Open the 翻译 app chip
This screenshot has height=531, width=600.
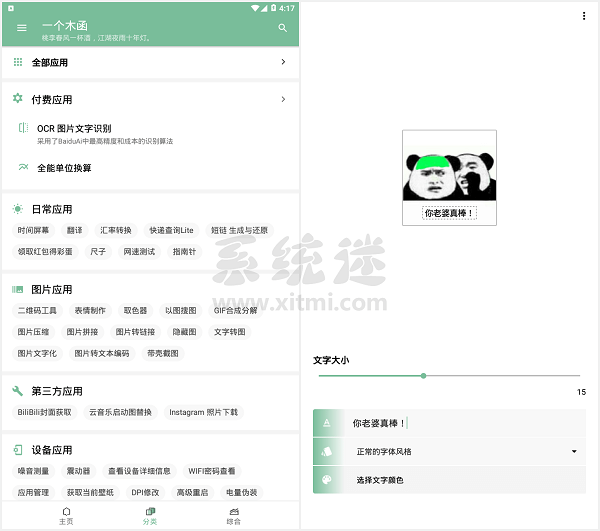75,230
